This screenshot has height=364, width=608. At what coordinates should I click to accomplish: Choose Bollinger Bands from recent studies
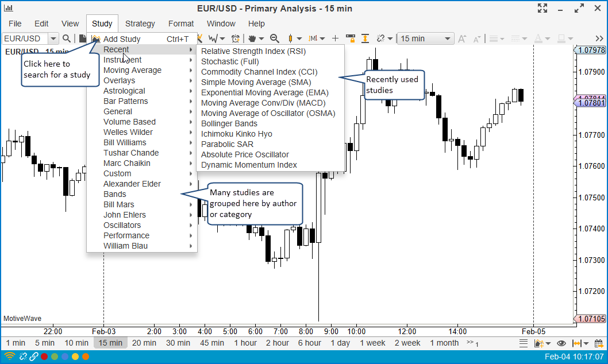pos(229,123)
